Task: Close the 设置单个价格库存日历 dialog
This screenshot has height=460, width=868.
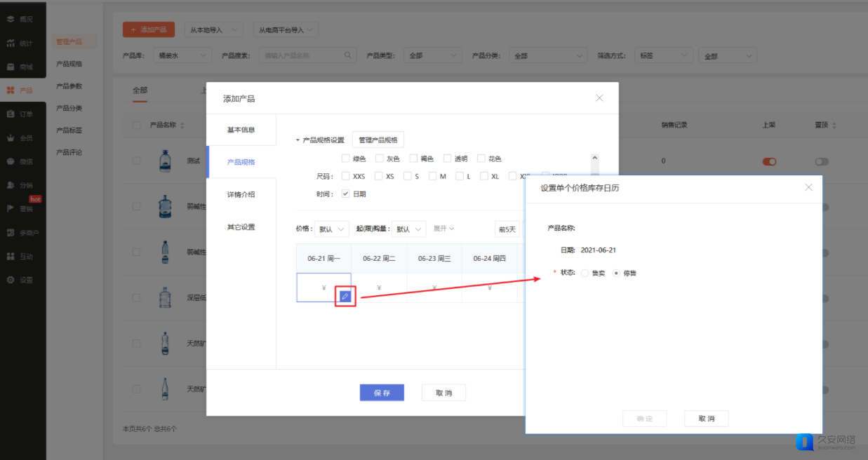Action: tap(808, 187)
